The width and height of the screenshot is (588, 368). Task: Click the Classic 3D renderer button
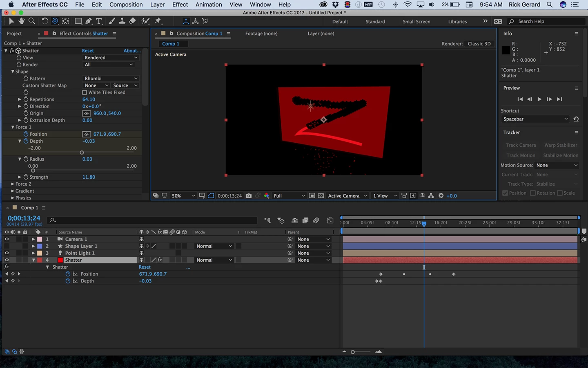point(479,44)
